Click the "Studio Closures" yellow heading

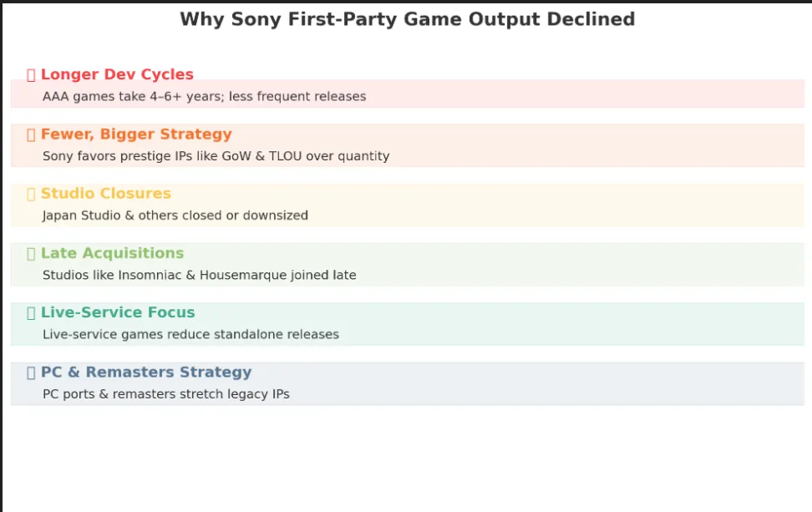click(106, 194)
